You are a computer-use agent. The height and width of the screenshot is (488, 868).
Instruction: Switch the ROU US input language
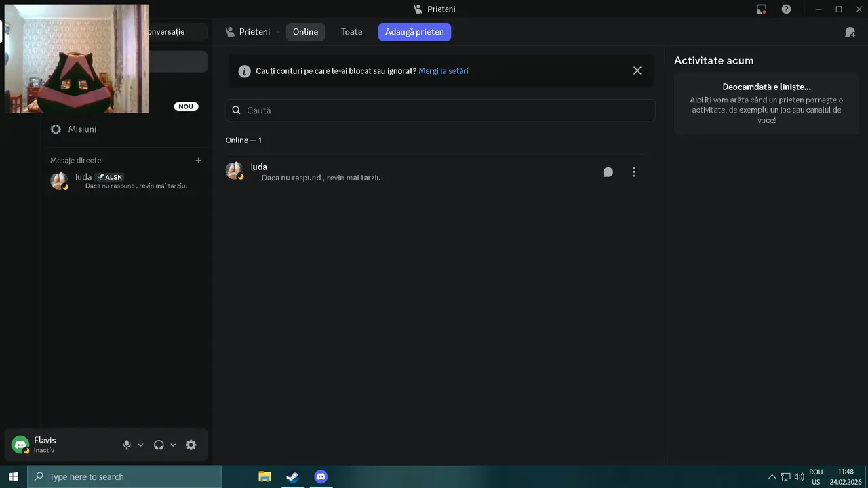point(816,476)
